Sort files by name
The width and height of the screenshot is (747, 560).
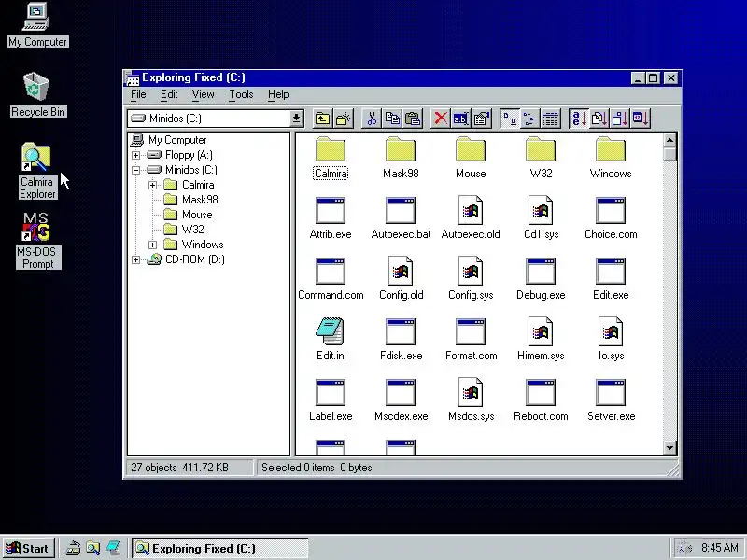point(578,119)
